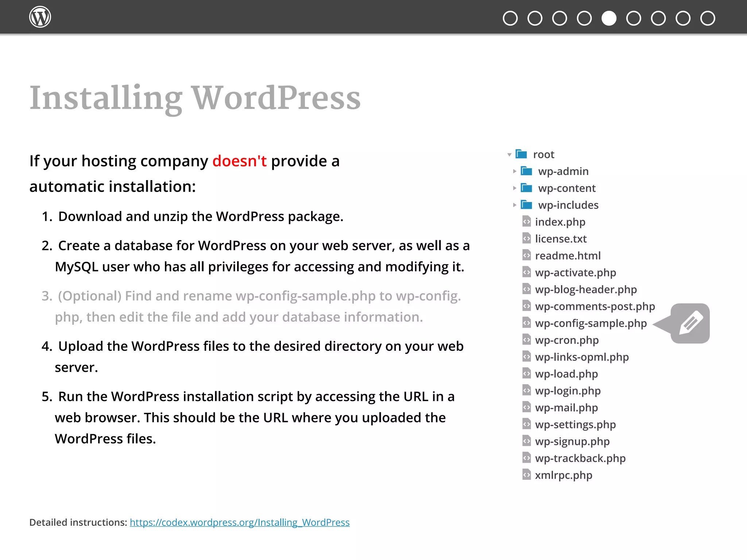Click the wp-links-opml.php file icon

pyautogui.click(x=526, y=356)
